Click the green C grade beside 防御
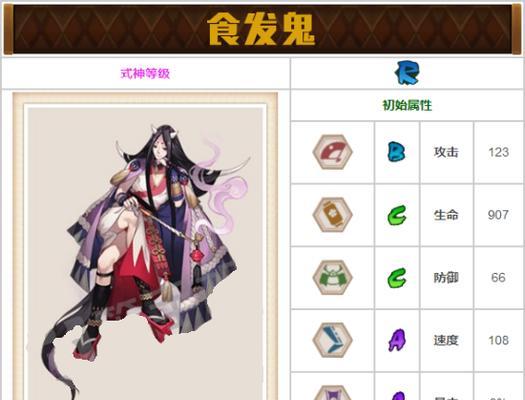 pos(397,278)
